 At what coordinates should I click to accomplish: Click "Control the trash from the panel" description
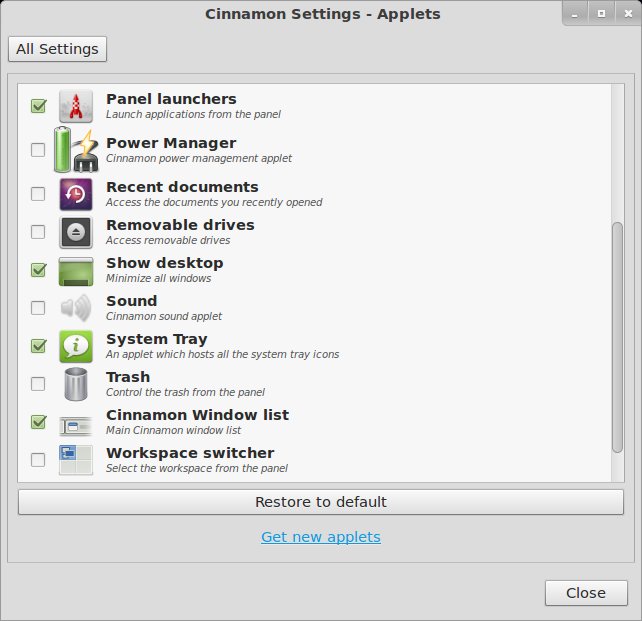[x=185, y=393]
